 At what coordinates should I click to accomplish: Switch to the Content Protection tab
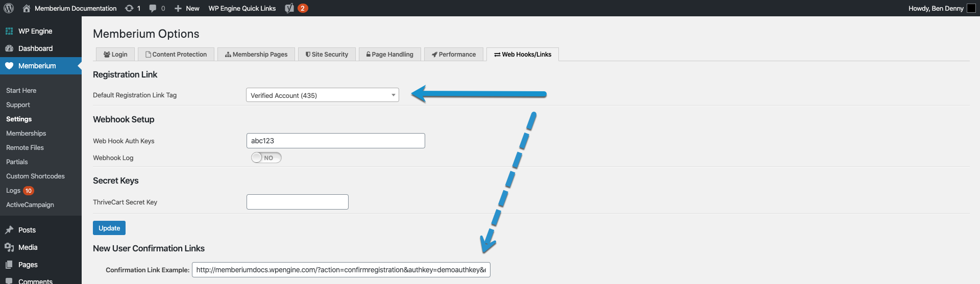176,55
